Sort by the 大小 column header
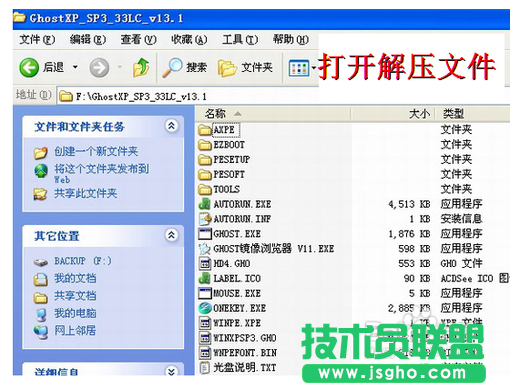This screenshot has height=389, width=529. (x=393, y=114)
